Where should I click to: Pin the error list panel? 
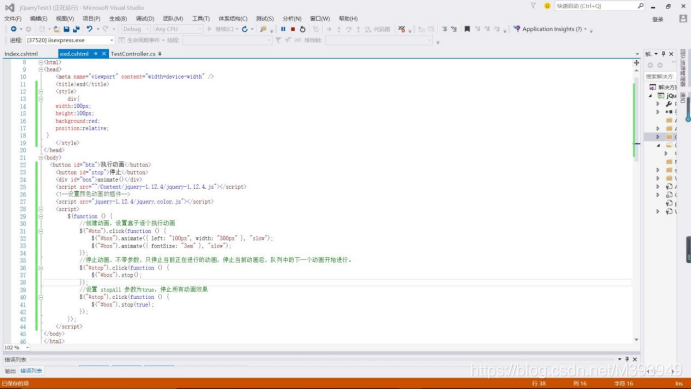pos(627,359)
